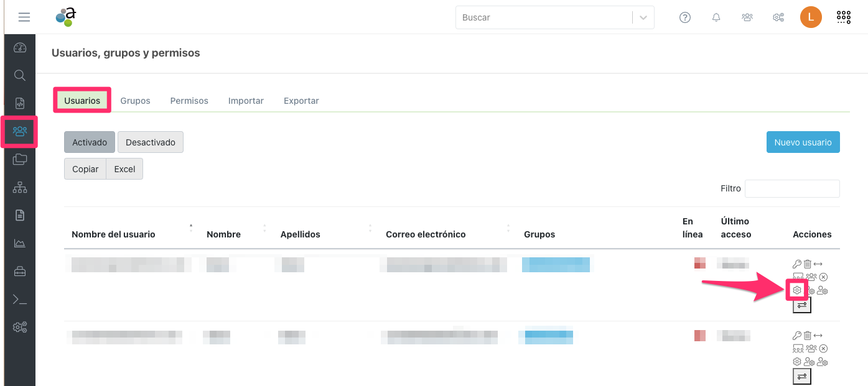Click the organization hierarchy icon in sidebar
This screenshot has height=386, width=868.
coord(20,188)
